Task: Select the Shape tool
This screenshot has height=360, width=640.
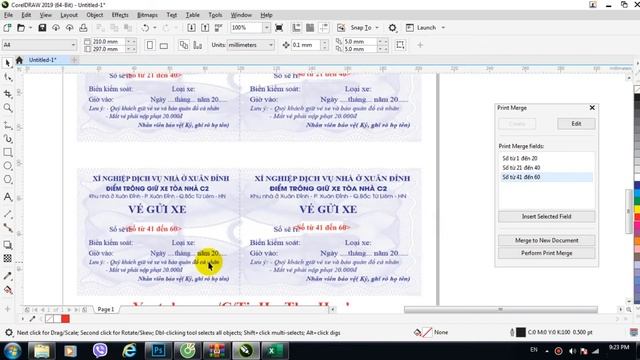Action: [7, 77]
